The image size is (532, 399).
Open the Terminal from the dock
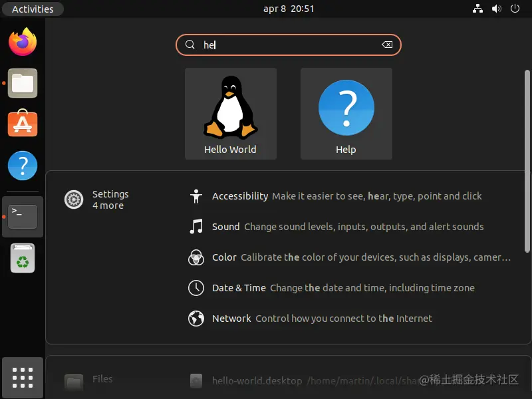click(22, 216)
